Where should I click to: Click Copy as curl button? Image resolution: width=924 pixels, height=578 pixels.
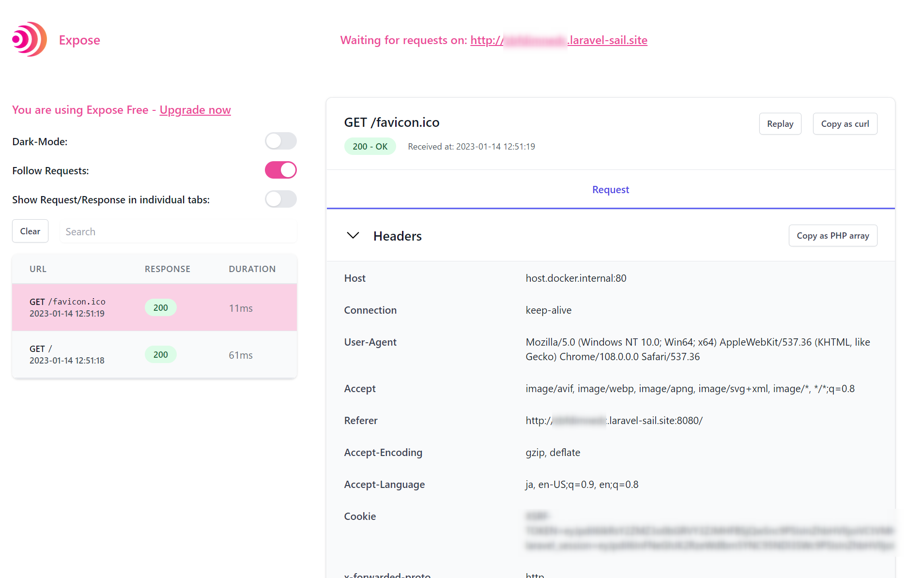click(x=845, y=124)
